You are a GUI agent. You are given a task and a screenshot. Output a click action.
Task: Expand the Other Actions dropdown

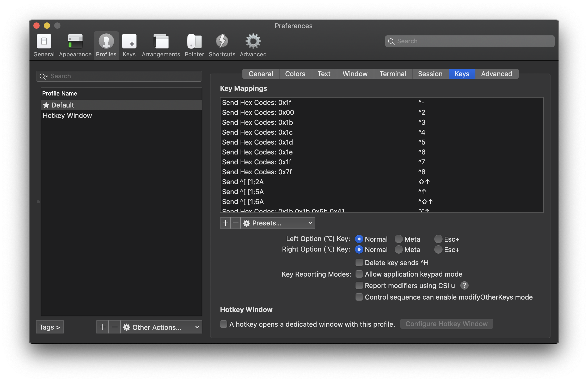(x=161, y=327)
